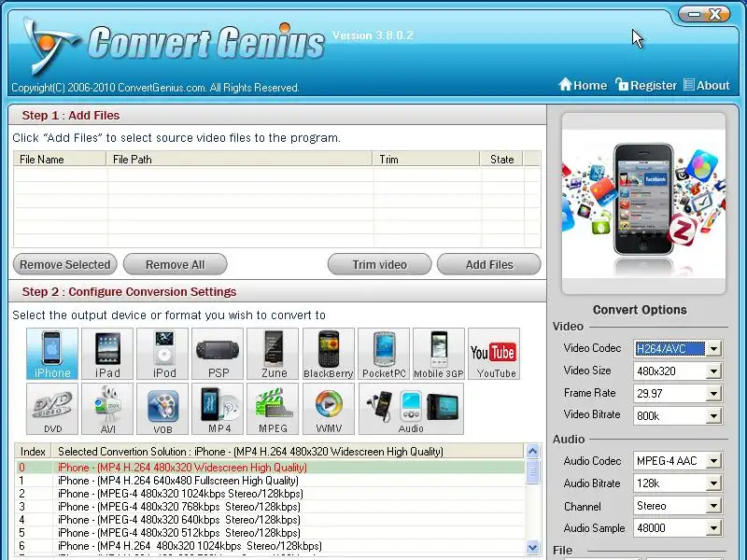Click the solution list scroll down arrow

point(532,548)
